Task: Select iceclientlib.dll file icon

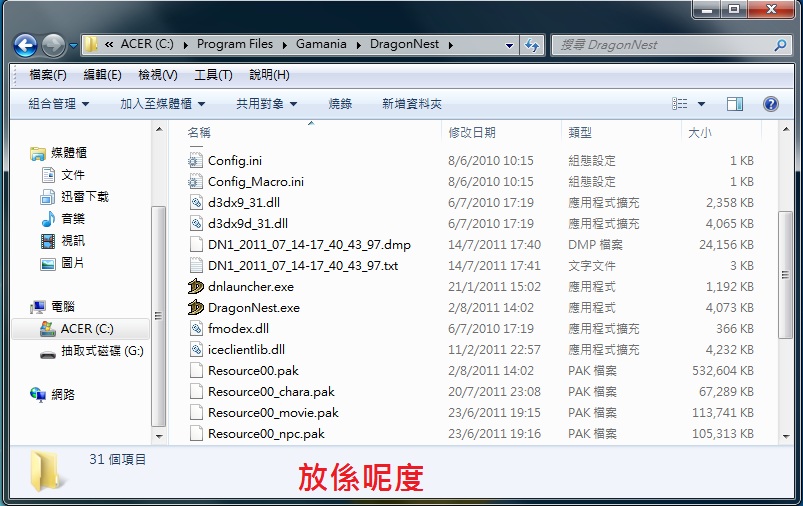Action: [x=196, y=350]
